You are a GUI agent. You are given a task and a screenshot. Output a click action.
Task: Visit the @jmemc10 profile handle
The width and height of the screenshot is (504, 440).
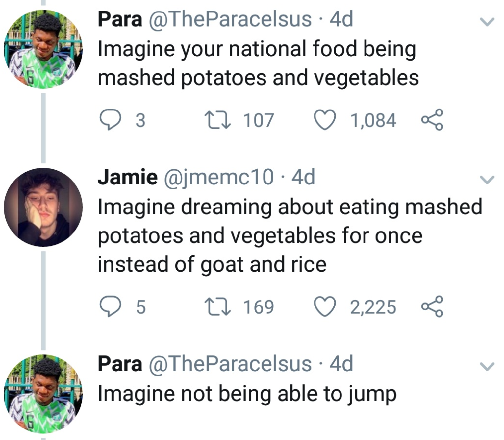click(x=218, y=177)
